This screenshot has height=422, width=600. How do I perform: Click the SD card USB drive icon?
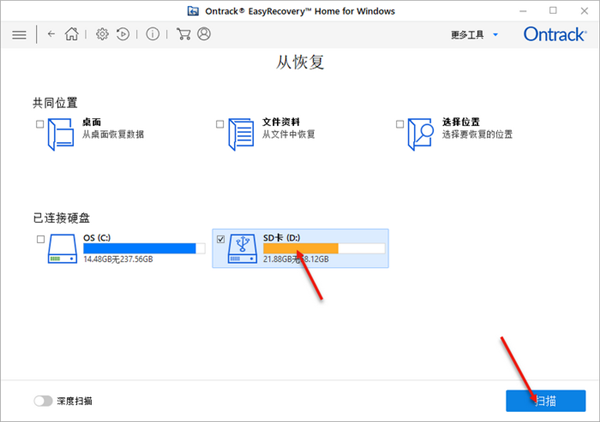tap(242, 249)
